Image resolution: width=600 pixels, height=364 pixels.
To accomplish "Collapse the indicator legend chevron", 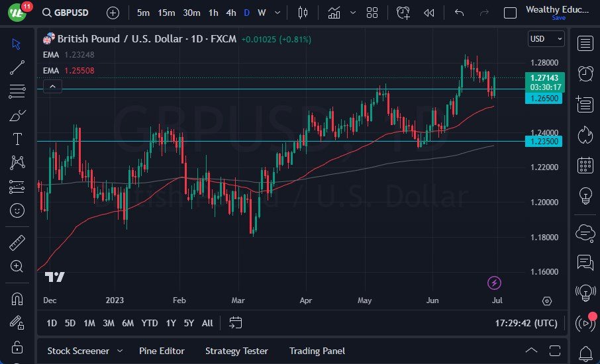I will coord(52,86).
